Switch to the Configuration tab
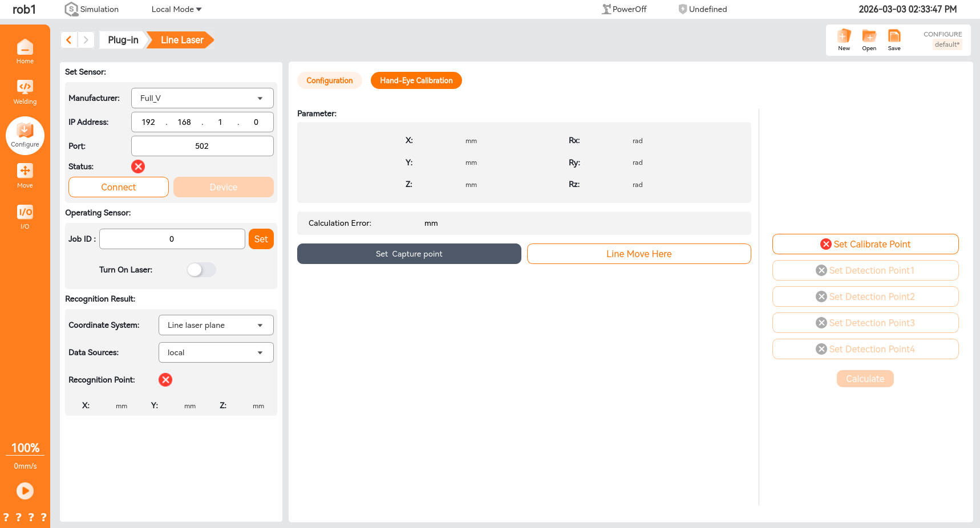 (x=329, y=80)
